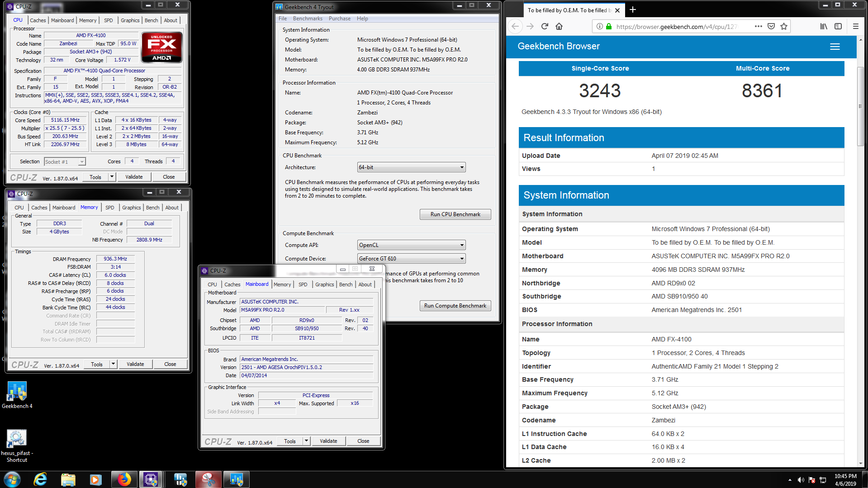
Task: Click the Firefox address bar URL
Action: click(677, 27)
